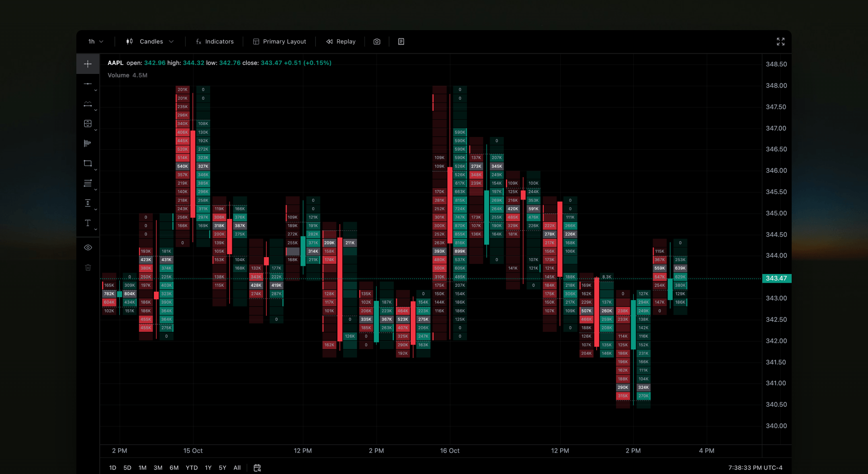Set range to 5D
Screen dimensions: 868x474
point(127,468)
